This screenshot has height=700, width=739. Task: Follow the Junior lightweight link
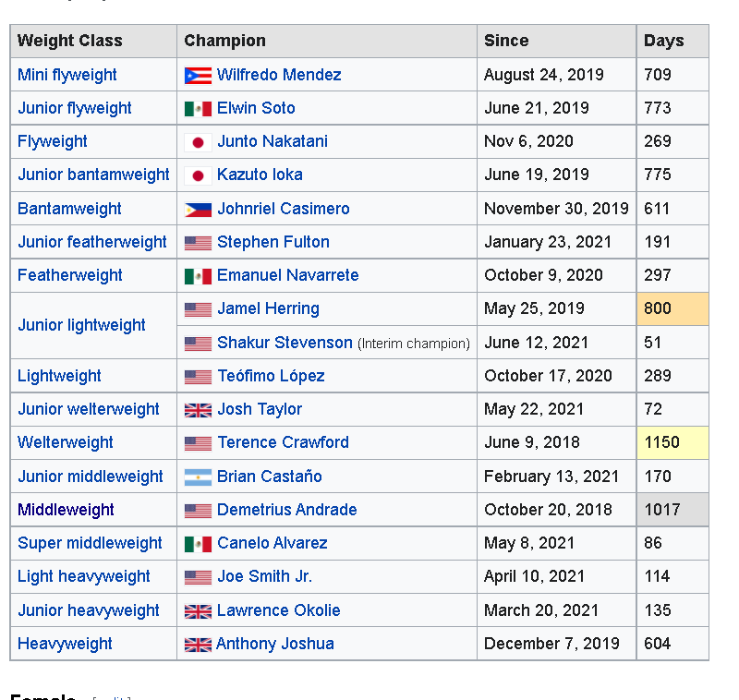pos(81,325)
